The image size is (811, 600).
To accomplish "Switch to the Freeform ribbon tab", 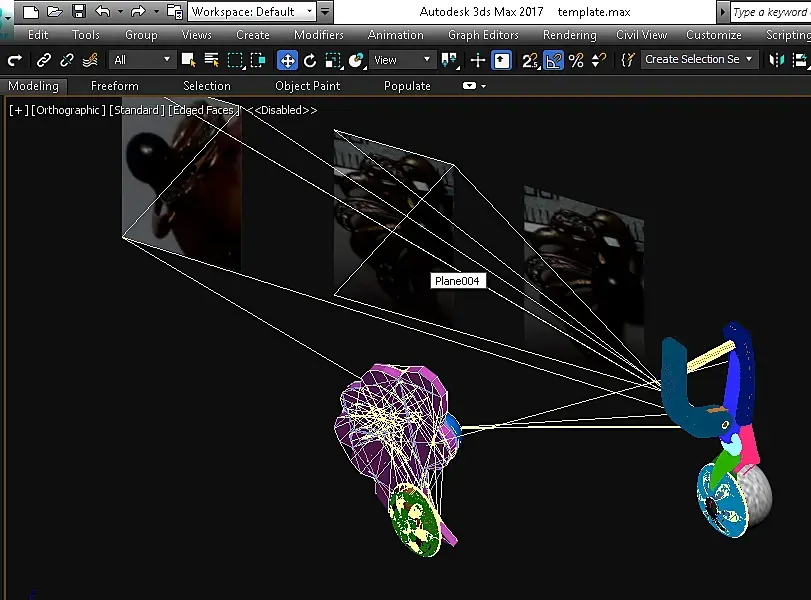I will tap(115, 86).
